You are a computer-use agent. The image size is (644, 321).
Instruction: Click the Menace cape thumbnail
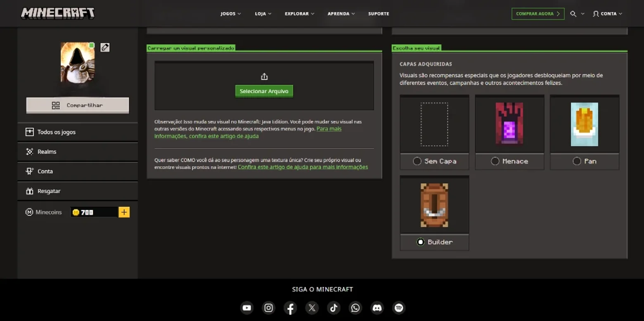pyautogui.click(x=509, y=124)
